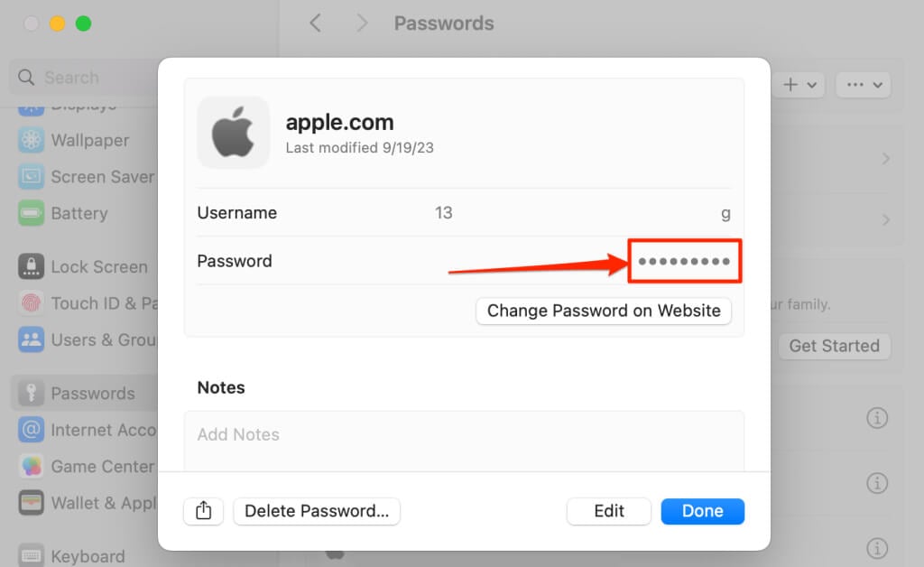Open the Wallpaper sidebar icon

32,140
